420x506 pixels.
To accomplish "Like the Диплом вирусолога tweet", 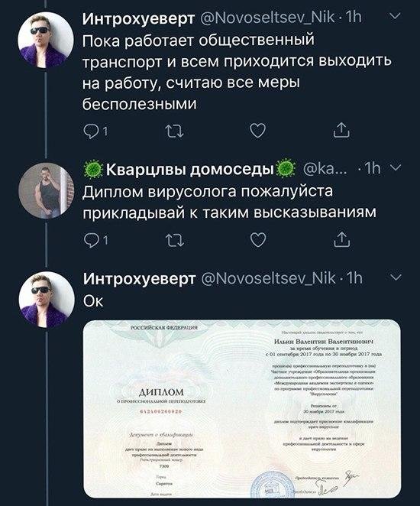I will coord(258,240).
